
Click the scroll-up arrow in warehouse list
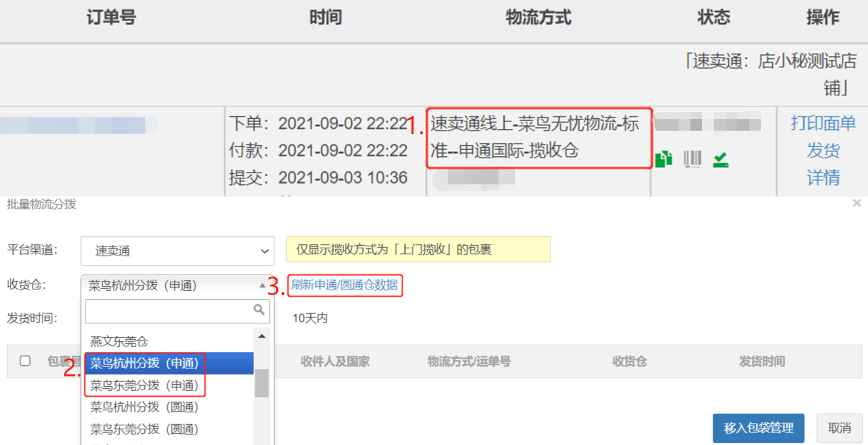261,336
